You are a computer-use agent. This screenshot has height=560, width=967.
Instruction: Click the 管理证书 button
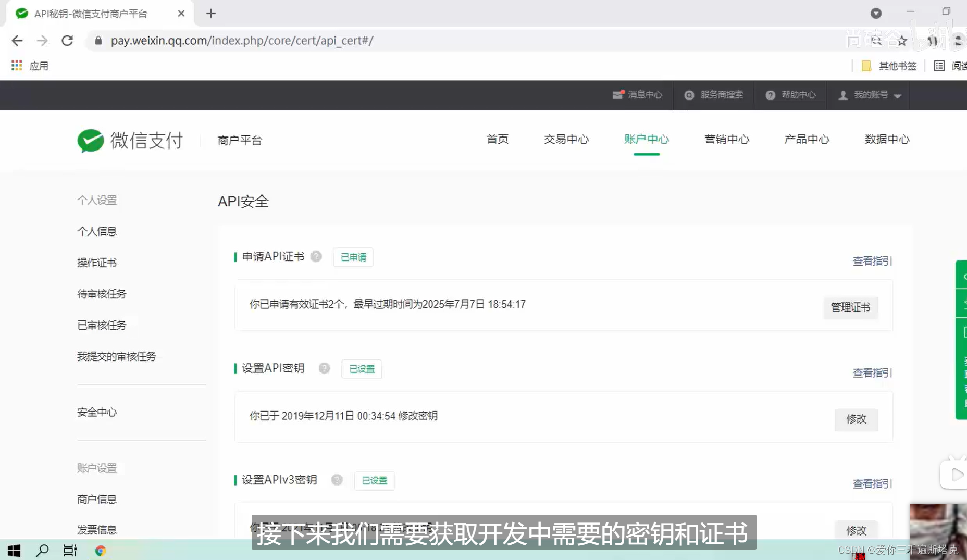850,307
